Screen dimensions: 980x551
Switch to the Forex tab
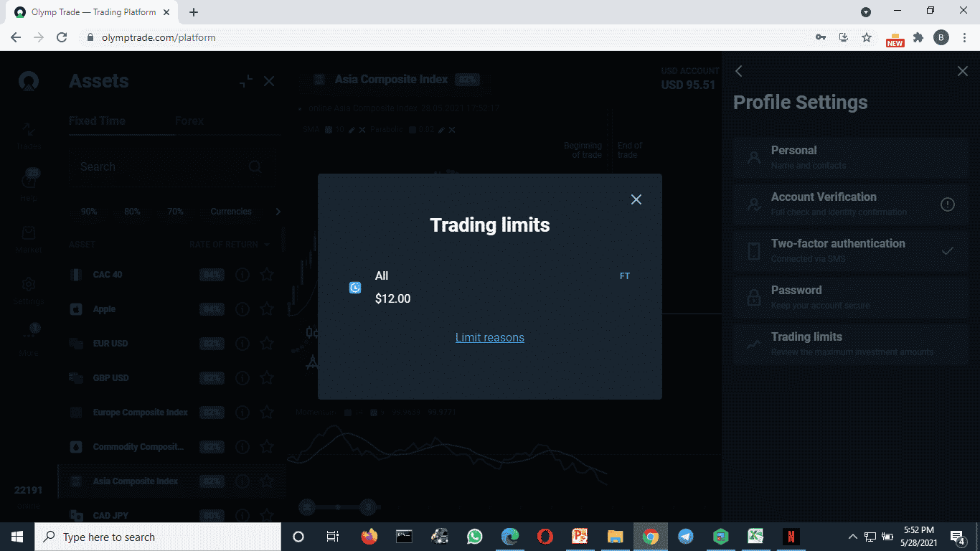(x=189, y=121)
